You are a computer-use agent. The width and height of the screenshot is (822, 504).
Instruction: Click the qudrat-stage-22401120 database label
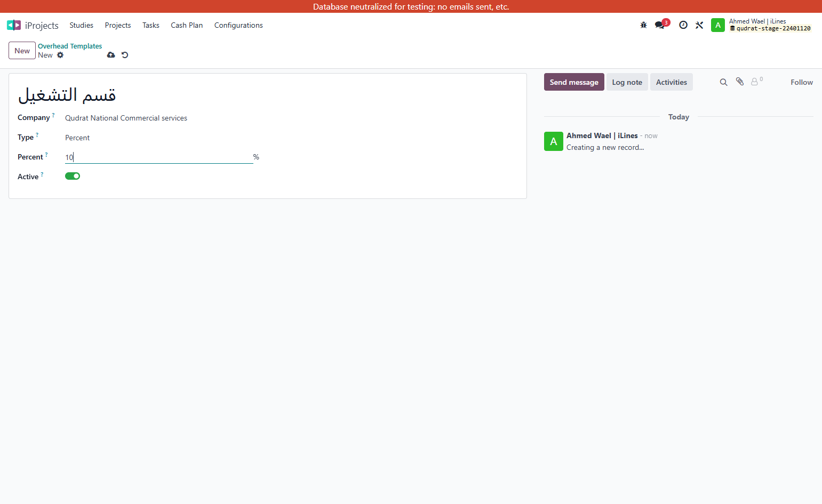click(x=770, y=29)
